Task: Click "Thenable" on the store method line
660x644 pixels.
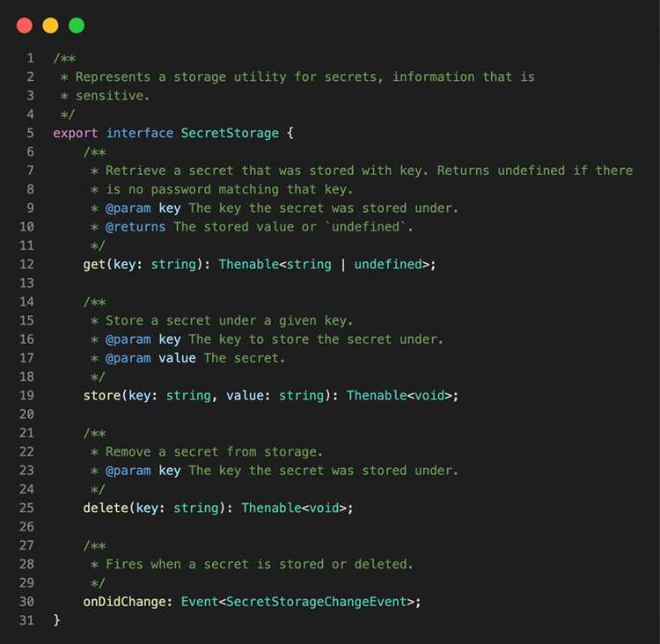Action: [x=377, y=396]
